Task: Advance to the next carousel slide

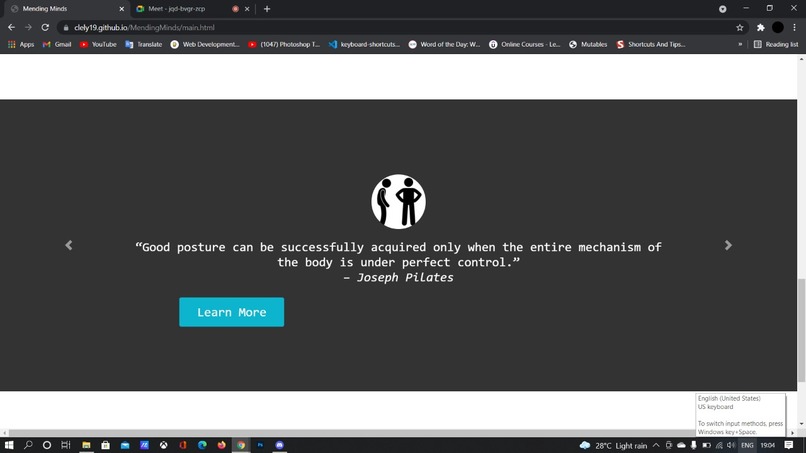Action: (728, 245)
